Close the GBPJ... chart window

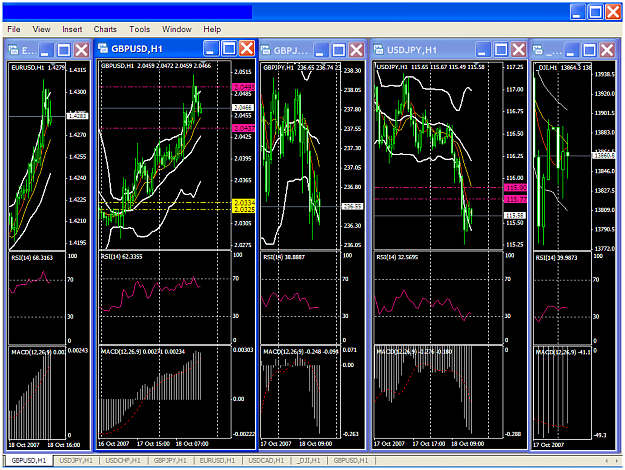tap(356, 50)
